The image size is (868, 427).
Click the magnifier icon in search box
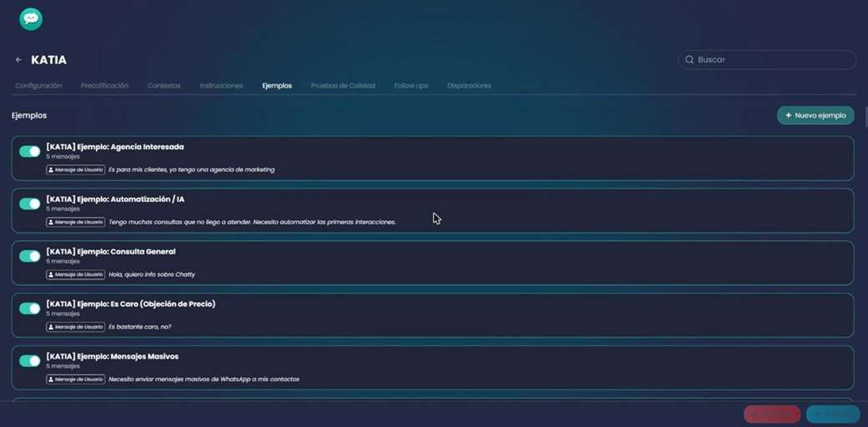[x=689, y=60]
